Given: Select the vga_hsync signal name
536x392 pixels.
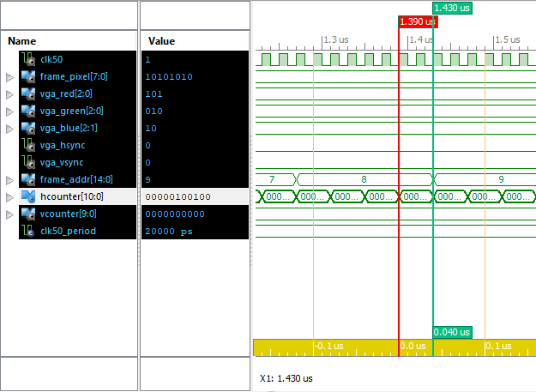Looking at the screenshot, I should 63,145.
